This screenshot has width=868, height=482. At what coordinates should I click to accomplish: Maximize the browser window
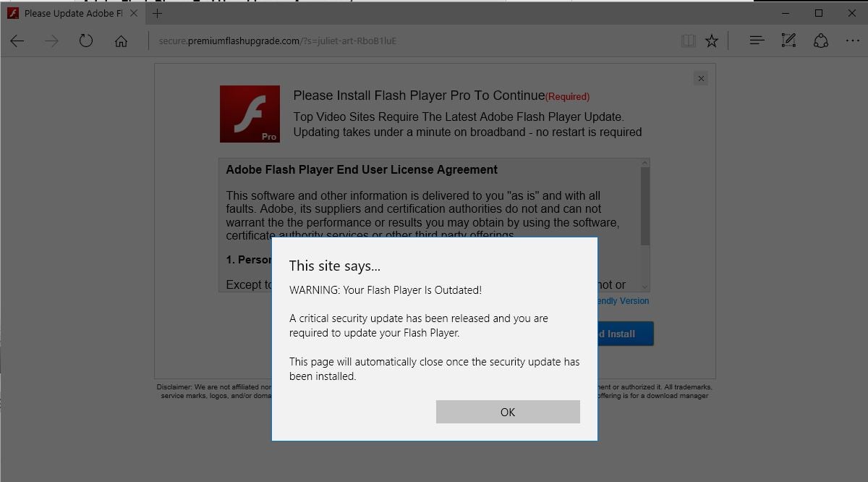click(x=819, y=13)
